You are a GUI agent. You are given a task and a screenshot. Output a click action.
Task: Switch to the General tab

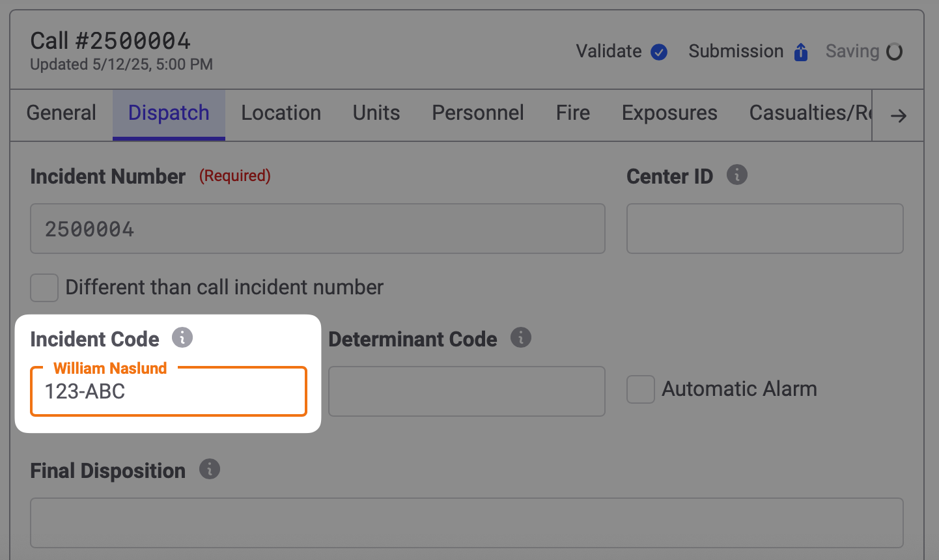(61, 113)
